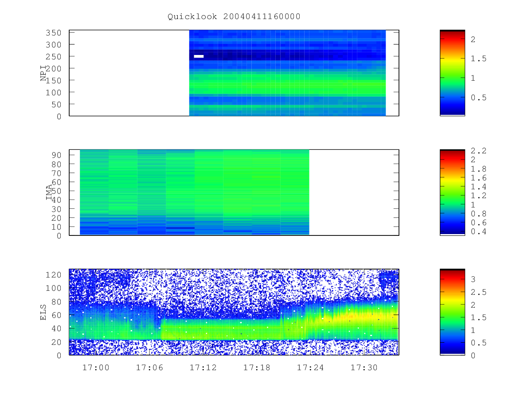Click the plot title "Quicklook 20040411160000"

(234, 16)
